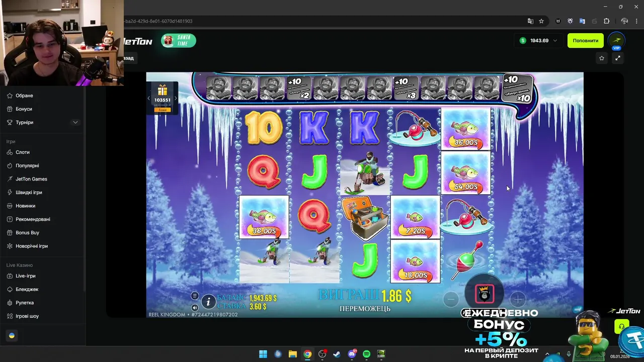Viewport: 644px width, 362px height.
Task: Open Chrome three-dot menu
Action: (x=636, y=21)
